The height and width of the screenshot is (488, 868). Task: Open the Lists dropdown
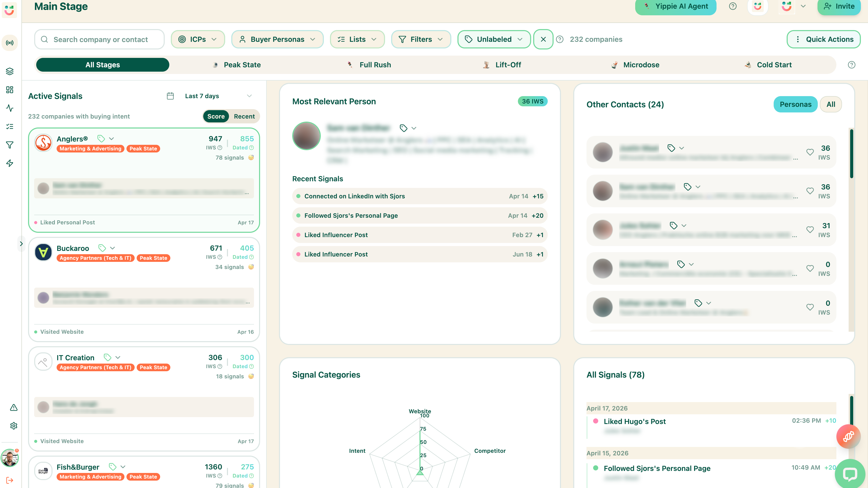point(357,40)
